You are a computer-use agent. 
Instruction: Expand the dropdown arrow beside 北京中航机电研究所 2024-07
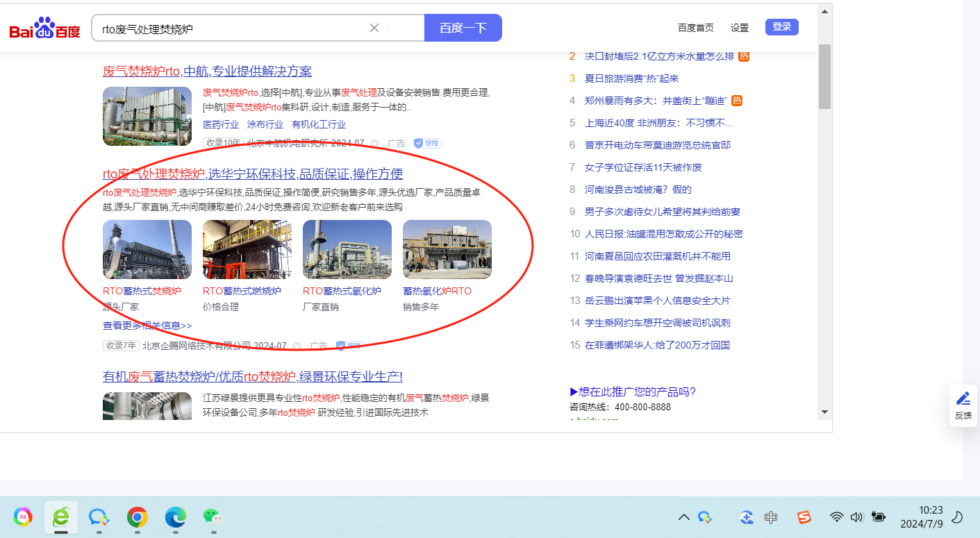point(374,144)
